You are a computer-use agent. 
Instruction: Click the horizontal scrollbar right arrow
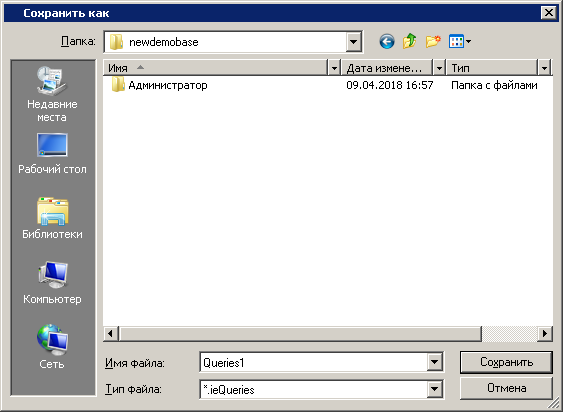(545, 334)
